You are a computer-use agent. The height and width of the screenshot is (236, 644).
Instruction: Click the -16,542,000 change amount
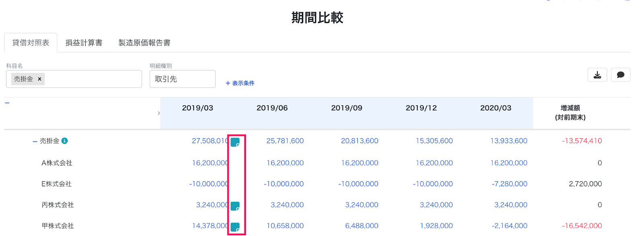[582, 226]
